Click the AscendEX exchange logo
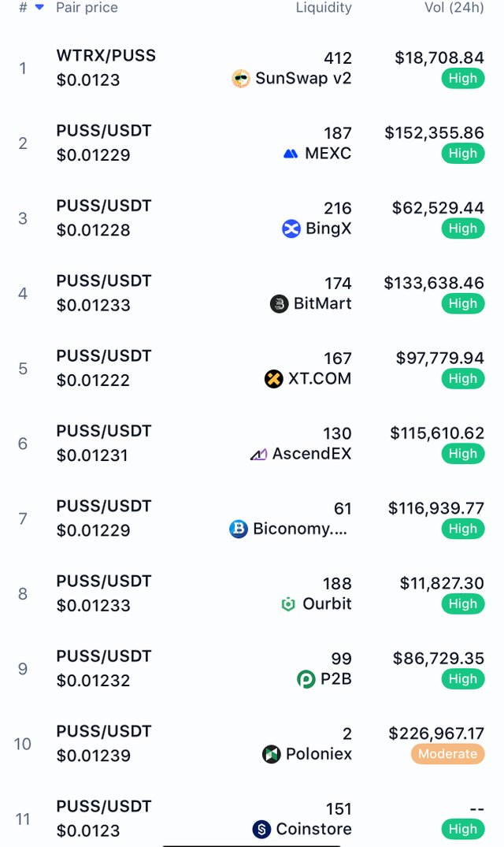Viewport: 504px width, 847px height. click(258, 455)
